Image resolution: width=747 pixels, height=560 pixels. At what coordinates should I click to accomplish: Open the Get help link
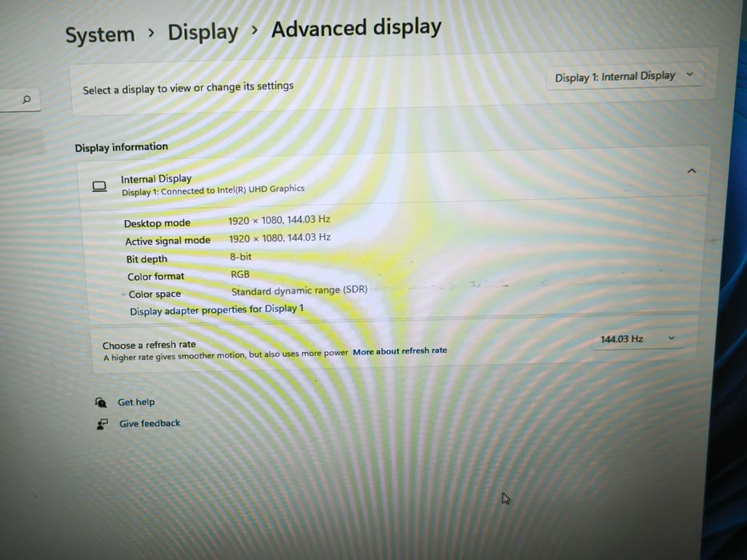tap(136, 402)
